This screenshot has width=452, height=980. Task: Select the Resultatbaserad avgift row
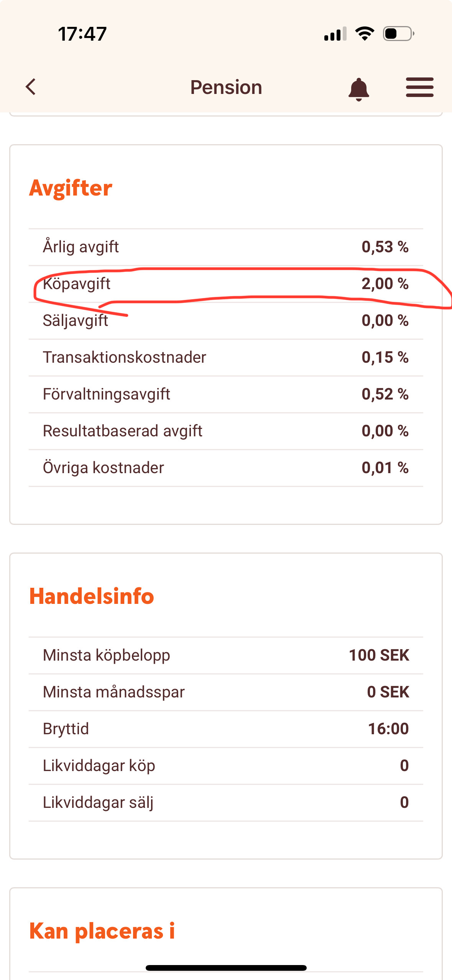(x=226, y=431)
